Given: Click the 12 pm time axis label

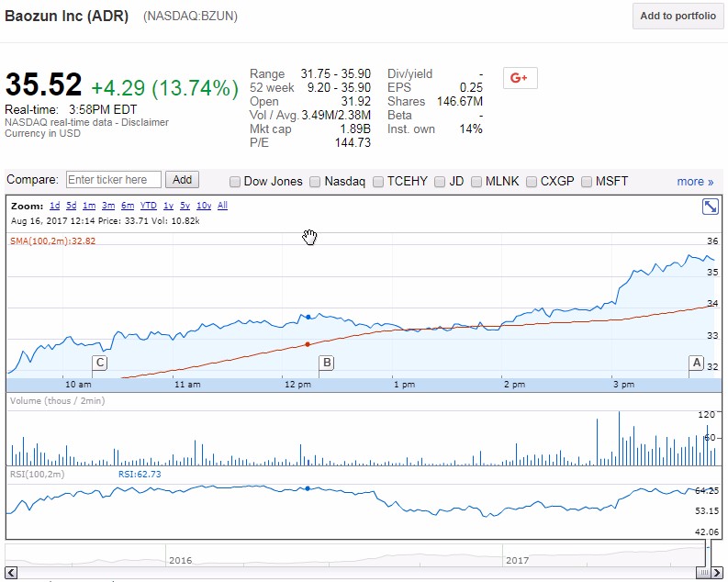Looking at the screenshot, I should pos(297,385).
